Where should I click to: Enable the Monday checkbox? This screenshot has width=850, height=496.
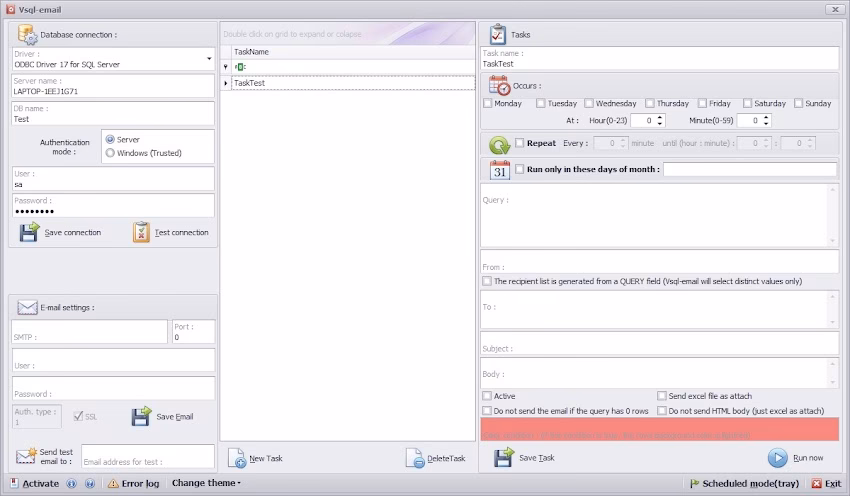point(488,103)
